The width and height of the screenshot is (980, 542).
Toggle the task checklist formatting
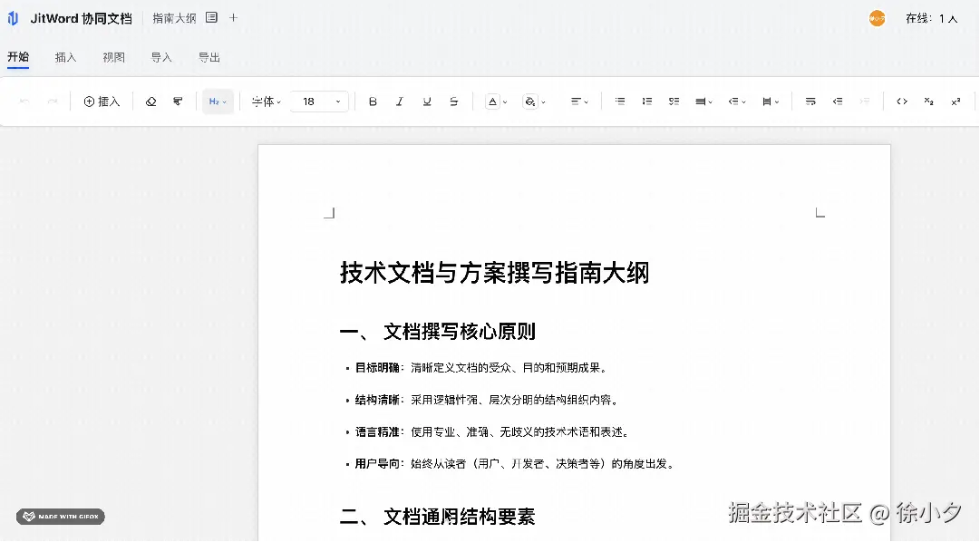coord(674,102)
